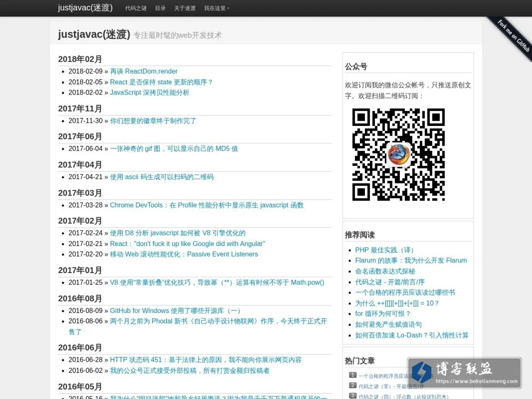The width and height of the screenshot is (532, 399).
Task: Click the 2017年01月 section heading
Action: (x=80, y=270)
